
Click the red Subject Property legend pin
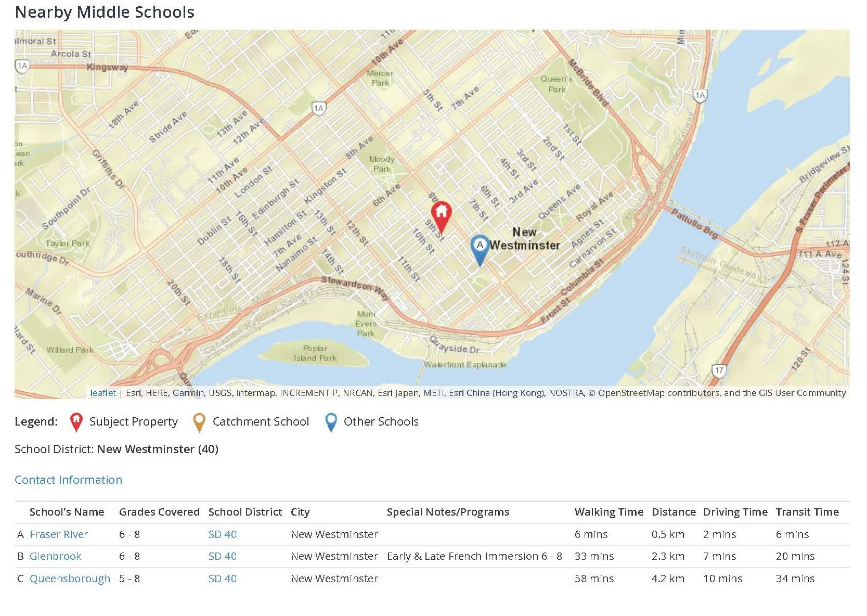point(76,422)
